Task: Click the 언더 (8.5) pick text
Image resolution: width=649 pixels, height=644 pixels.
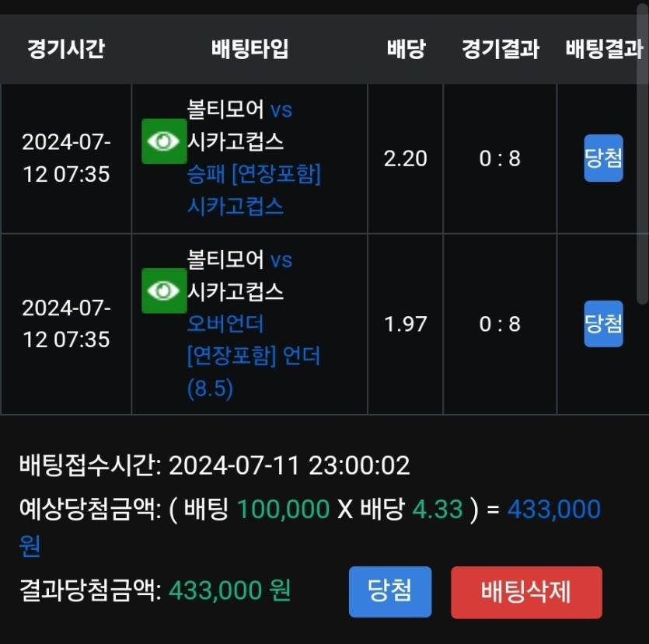Action: click(253, 372)
